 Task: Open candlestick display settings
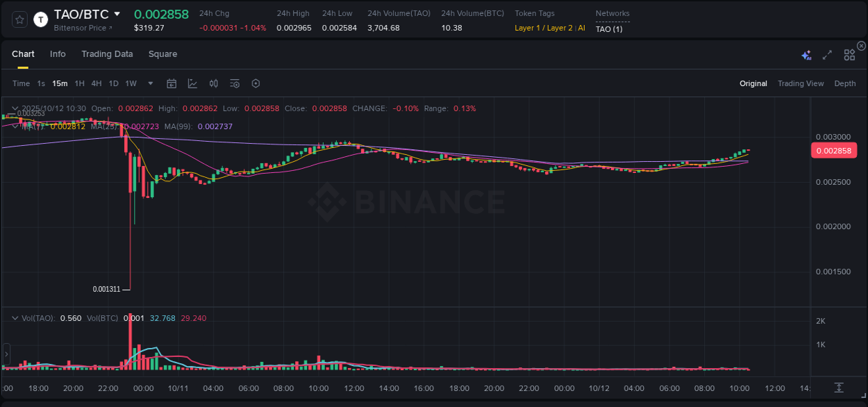tap(213, 83)
